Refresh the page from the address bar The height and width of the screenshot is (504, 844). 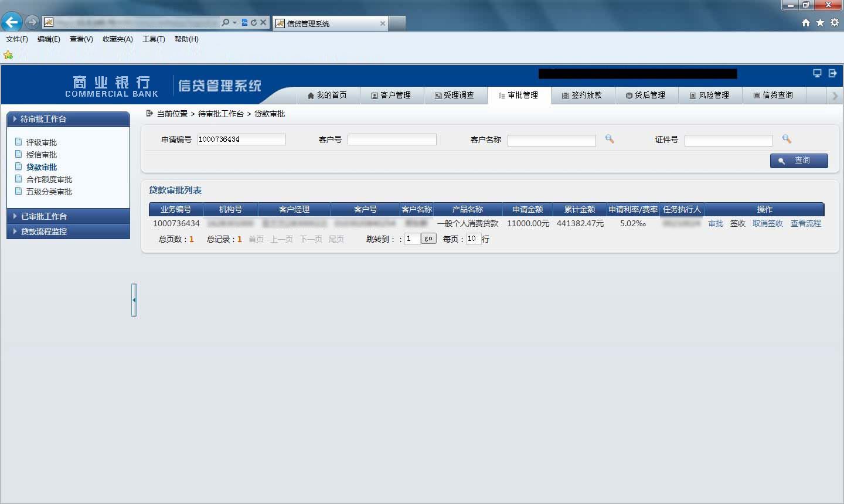(x=254, y=22)
